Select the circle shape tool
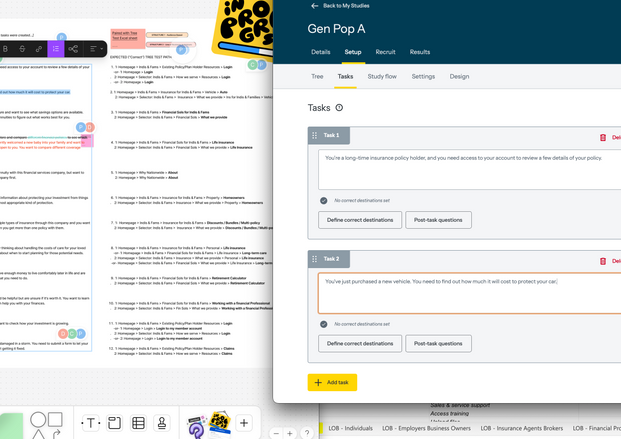 click(38, 420)
